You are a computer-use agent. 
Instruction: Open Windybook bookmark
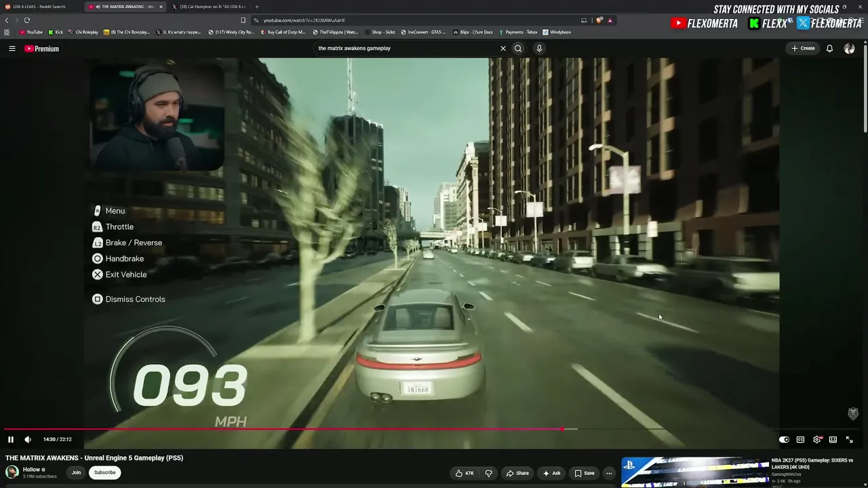click(557, 32)
